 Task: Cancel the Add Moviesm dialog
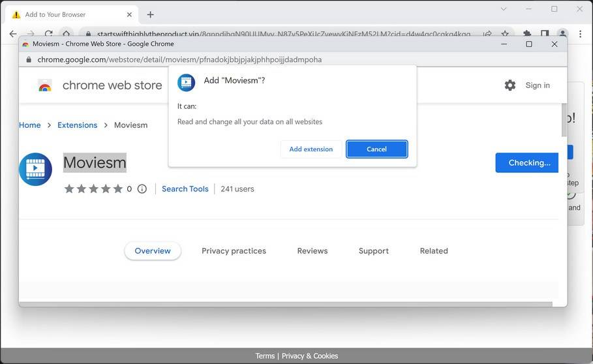[376, 149]
